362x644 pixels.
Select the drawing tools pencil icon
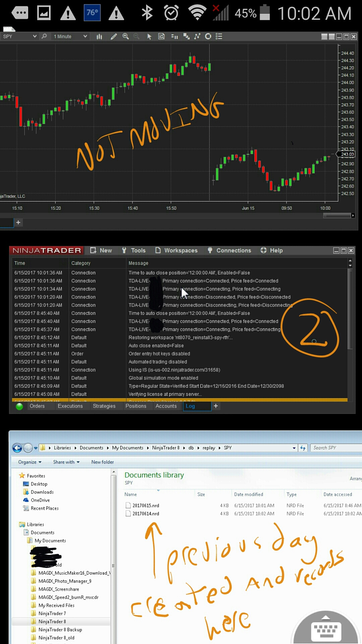pyautogui.click(x=114, y=37)
